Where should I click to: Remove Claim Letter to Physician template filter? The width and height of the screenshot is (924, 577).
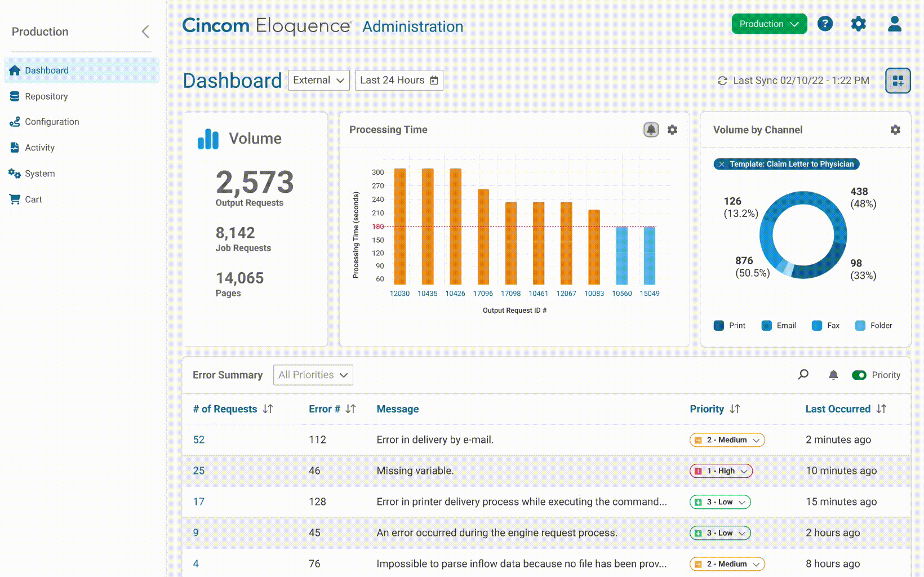(x=722, y=164)
